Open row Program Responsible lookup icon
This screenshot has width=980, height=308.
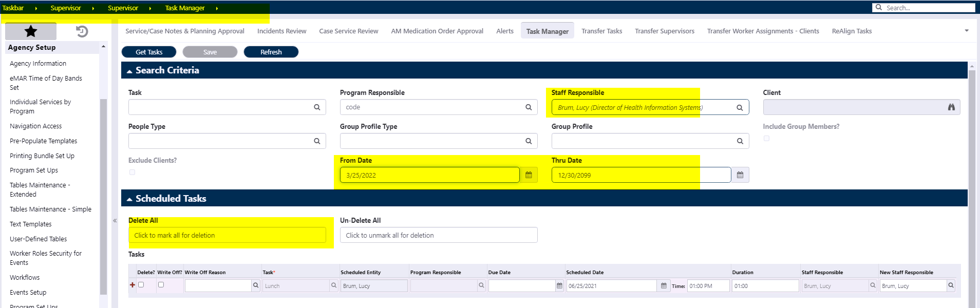pos(481,285)
